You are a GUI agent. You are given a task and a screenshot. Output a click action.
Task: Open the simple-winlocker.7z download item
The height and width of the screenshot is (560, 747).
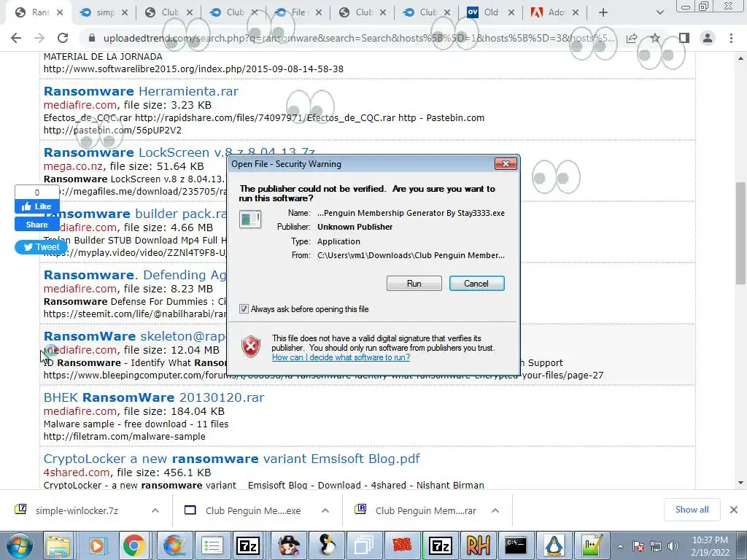pyautogui.click(x=76, y=510)
